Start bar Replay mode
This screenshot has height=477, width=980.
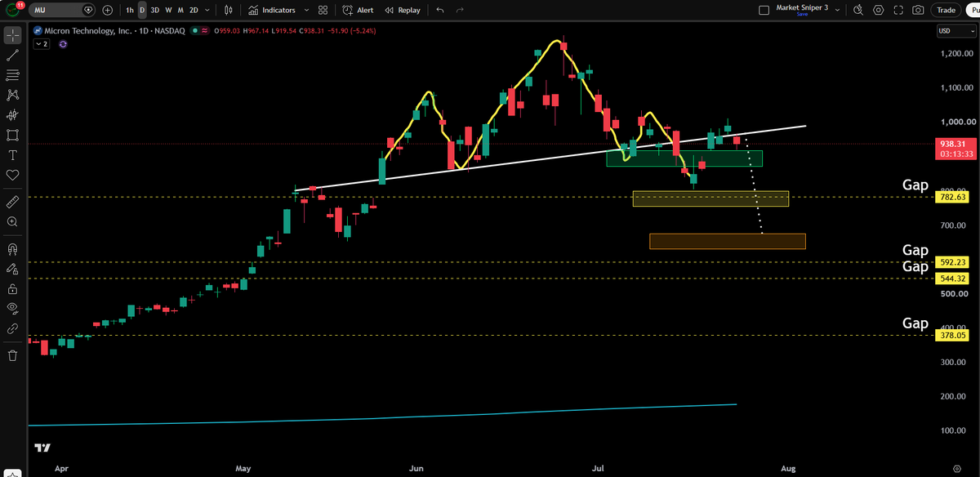coord(403,11)
